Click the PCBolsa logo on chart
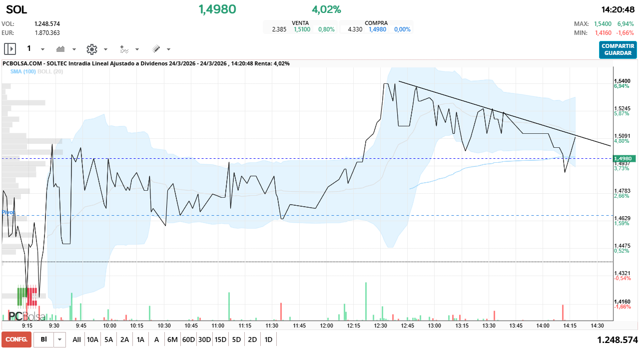Screen dimensions: 644x350 coord(26,316)
